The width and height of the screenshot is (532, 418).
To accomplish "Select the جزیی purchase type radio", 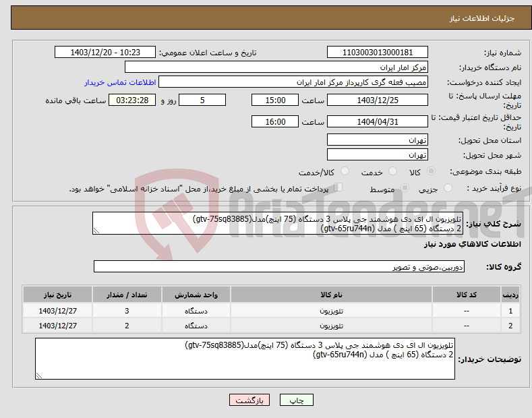I will 448,188.
